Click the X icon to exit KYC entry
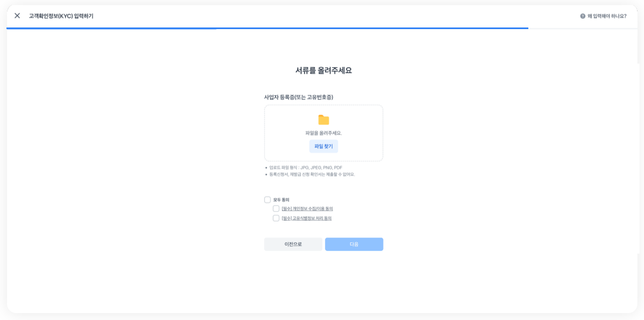This screenshot has height=320, width=644. [x=17, y=16]
